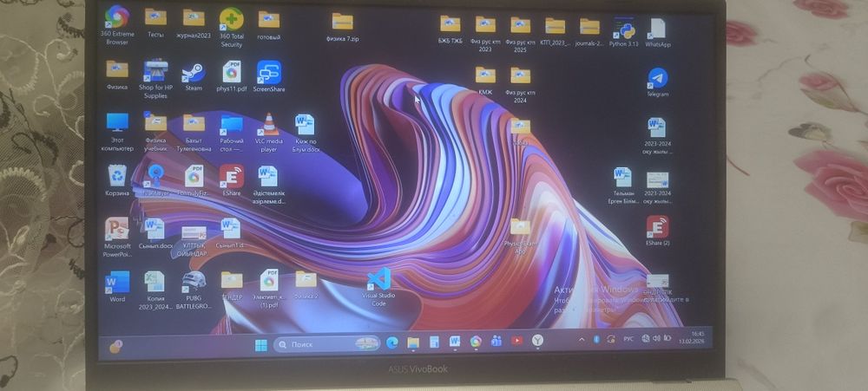This screenshot has height=391, width=868.
Task: Open the taskbar widgets icon
Action: [x=115, y=347]
